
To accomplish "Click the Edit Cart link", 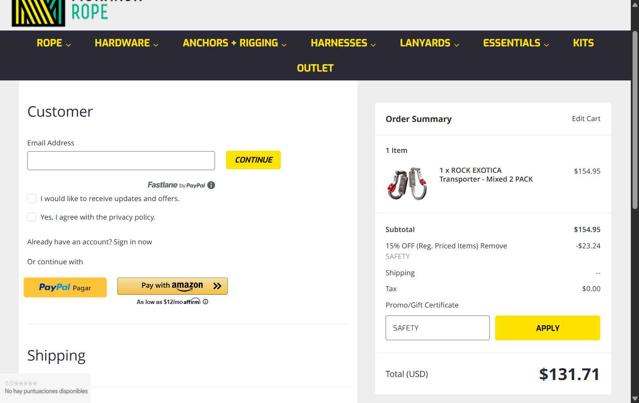I will click(x=586, y=119).
